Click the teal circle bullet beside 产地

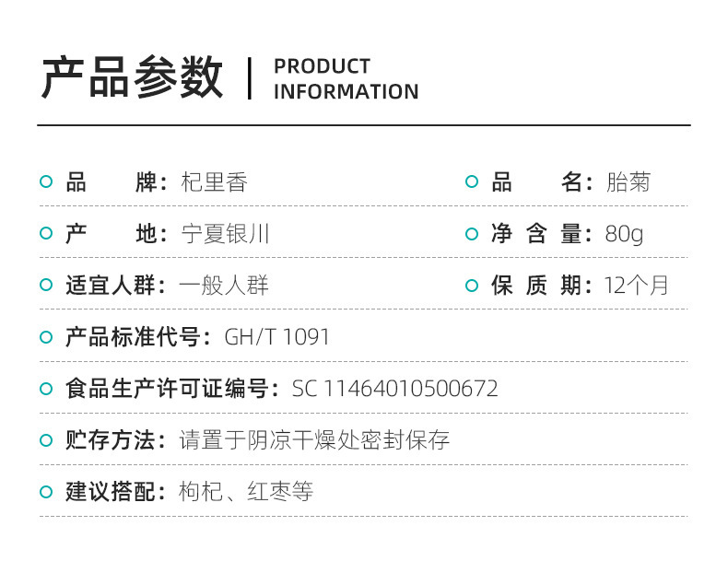46,233
